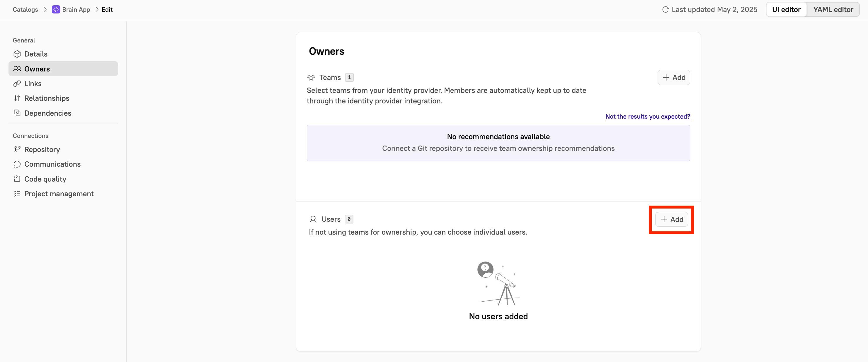Click the 'No users added' message
868x362 pixels.
[498, 317]
